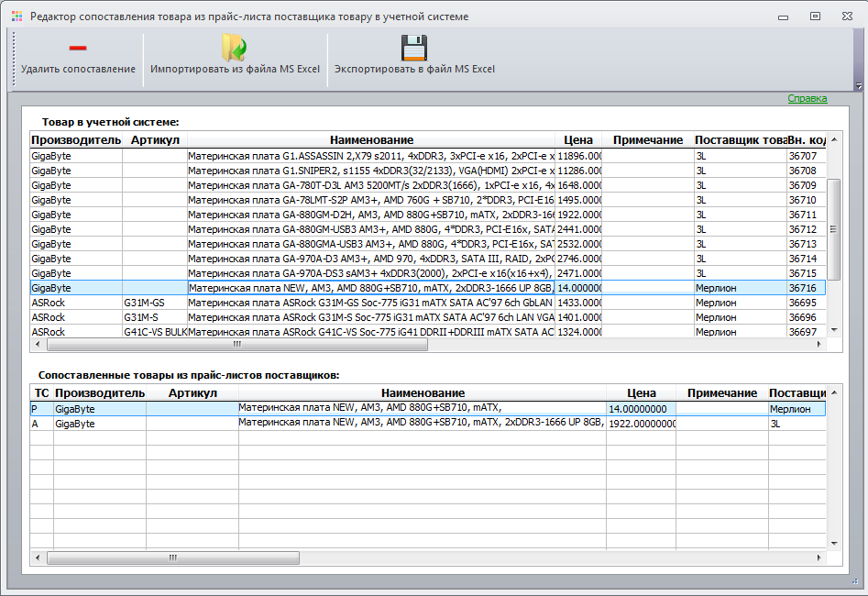Screen dimensions: 868x596
Task: Click price cell 2746.000
Action: (x=578, y=259)
